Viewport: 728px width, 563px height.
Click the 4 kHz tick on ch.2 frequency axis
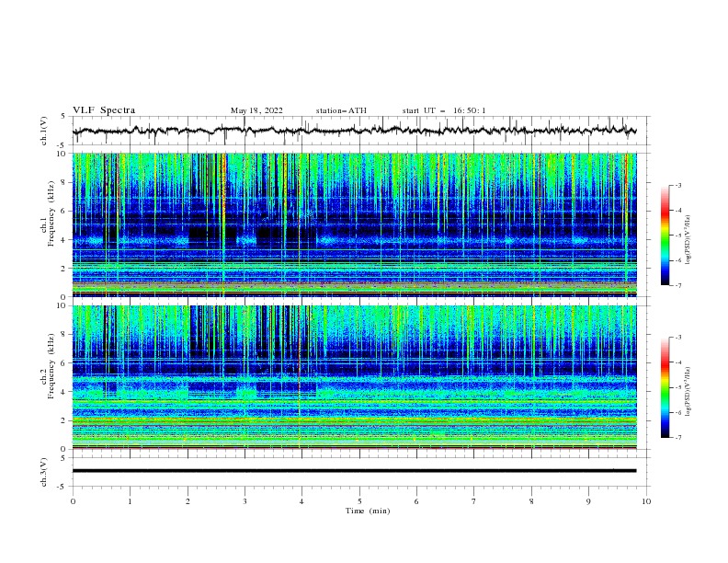63,392
